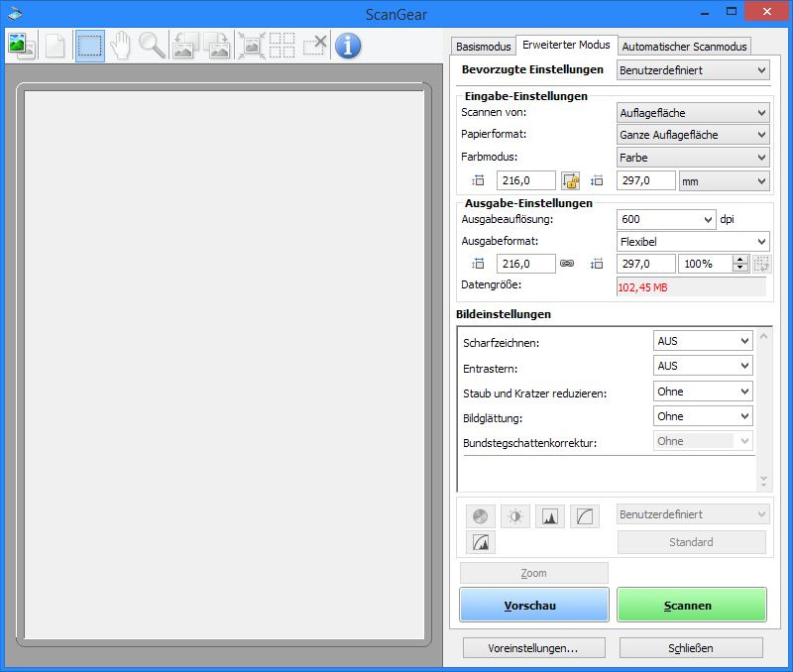Open the tone curve settings icon
793x672 pixels.
pos(585,516)
